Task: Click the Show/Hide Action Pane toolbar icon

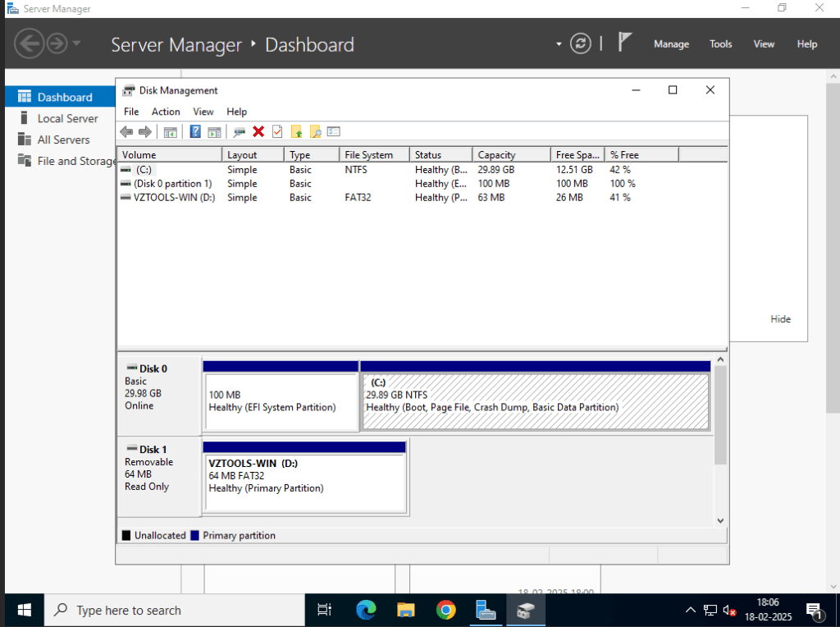Action: tap(214, 132)
